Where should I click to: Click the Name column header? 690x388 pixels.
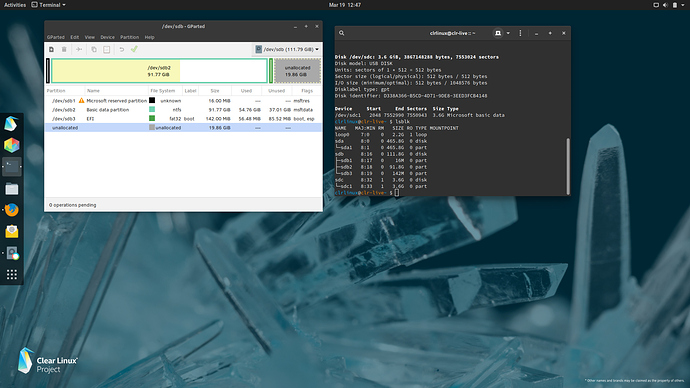[116, 91]
